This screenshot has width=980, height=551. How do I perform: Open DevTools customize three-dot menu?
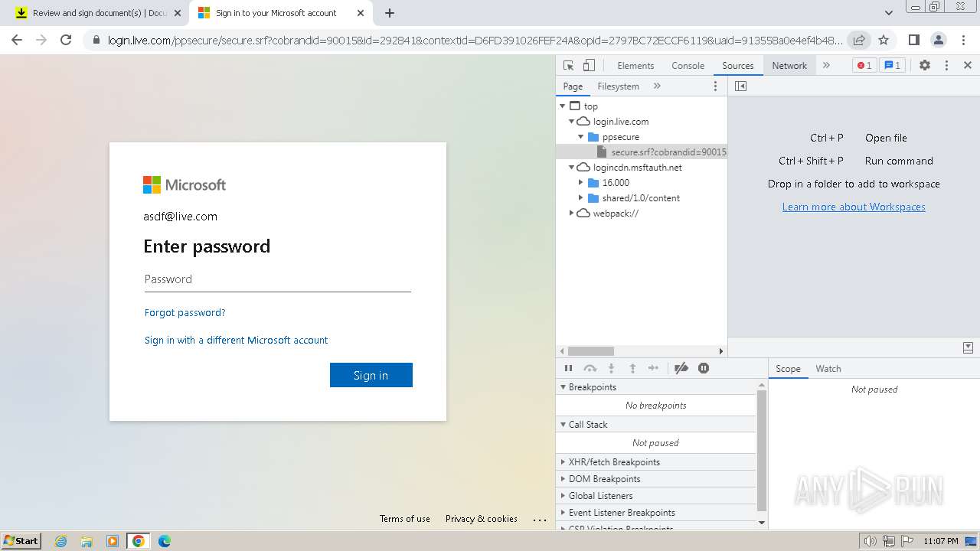946,66
